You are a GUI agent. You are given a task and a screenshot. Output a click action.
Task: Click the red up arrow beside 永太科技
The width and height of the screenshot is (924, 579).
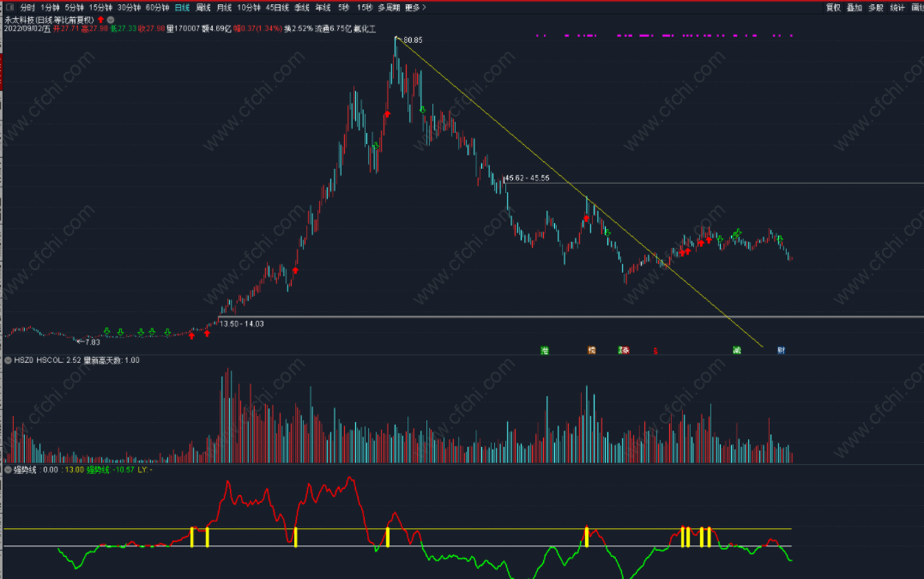[x=100, y=20]
